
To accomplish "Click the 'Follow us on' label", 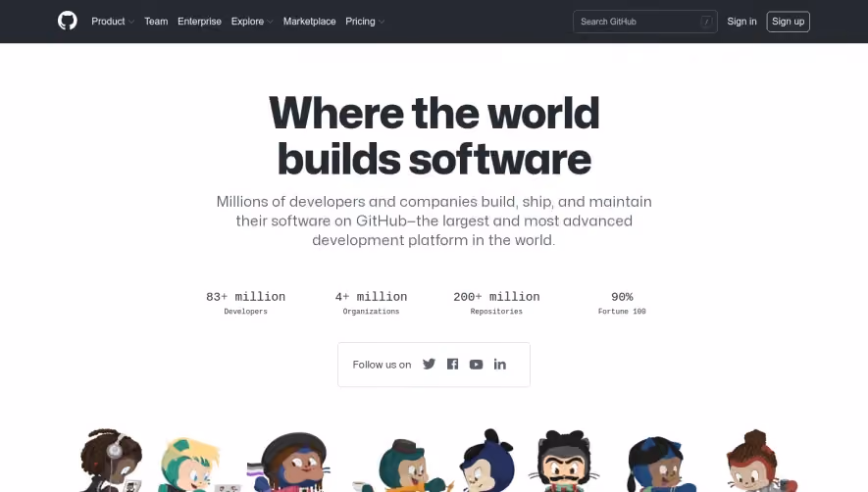I will click(382, 365).
